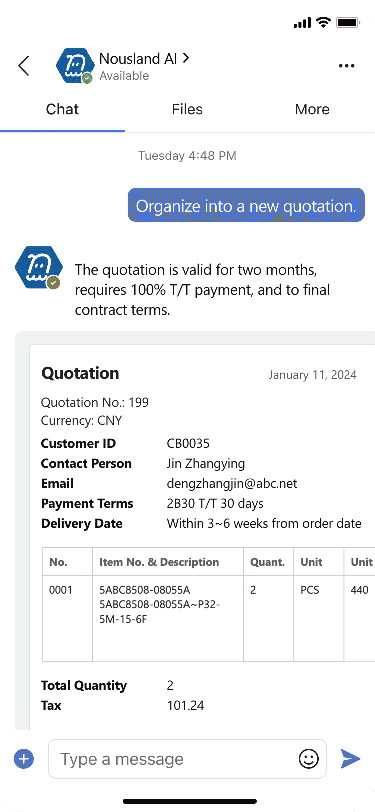Tap the back arrow icon
375x812 pixels.
pos(24,66)
